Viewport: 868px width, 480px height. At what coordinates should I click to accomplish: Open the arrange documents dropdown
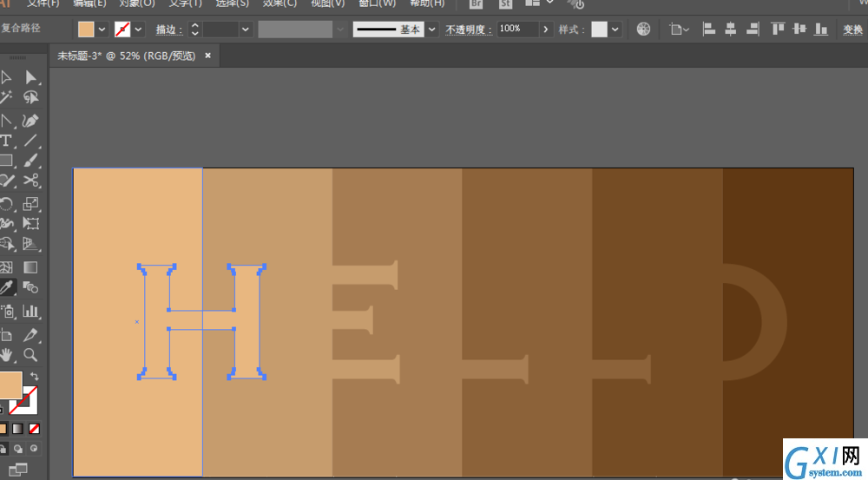tap(539, 3)
